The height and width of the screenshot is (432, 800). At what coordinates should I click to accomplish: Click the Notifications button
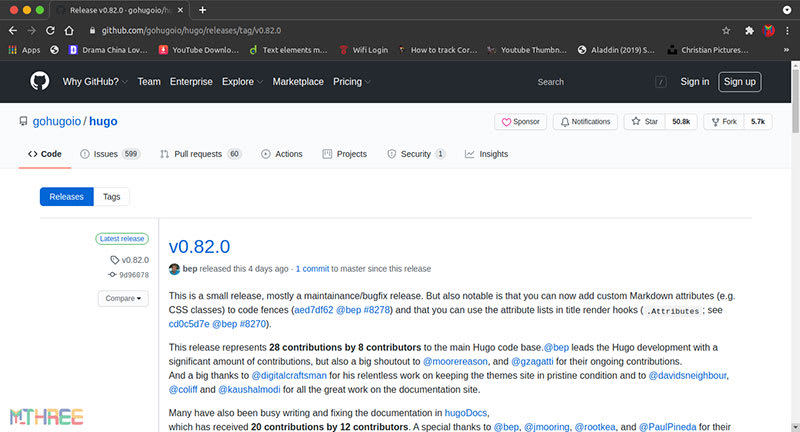(585, 122)
